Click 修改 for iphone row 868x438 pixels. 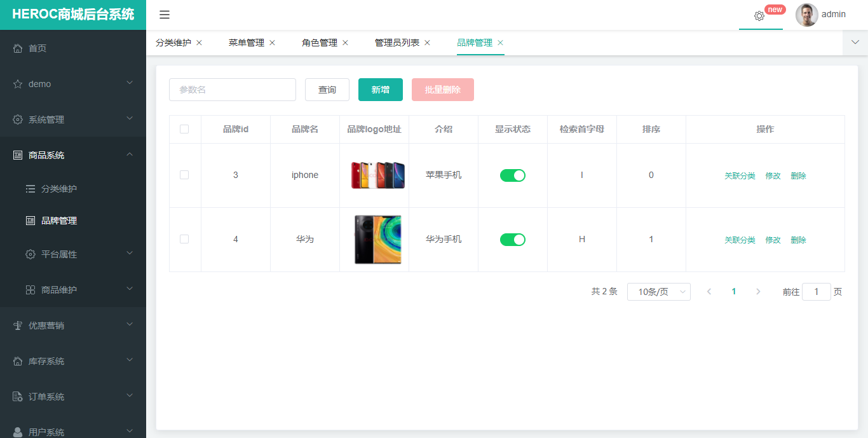click(x=773, y=176)
